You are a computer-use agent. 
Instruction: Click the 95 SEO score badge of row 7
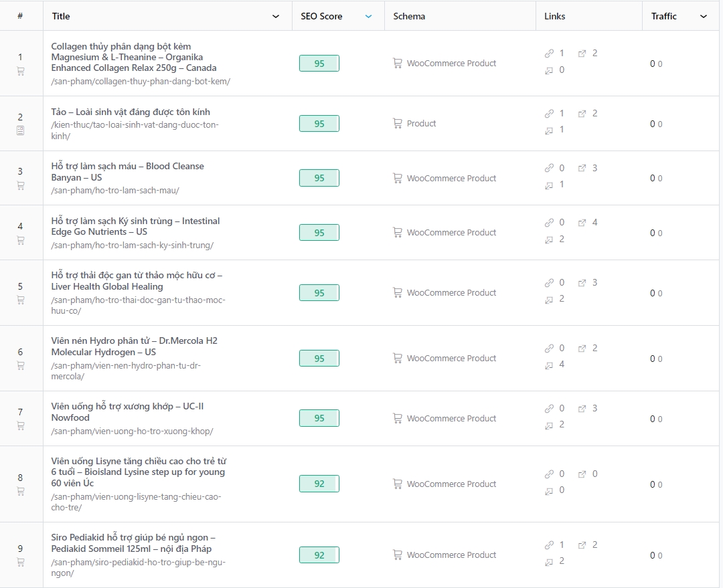(x=319, y=418)
